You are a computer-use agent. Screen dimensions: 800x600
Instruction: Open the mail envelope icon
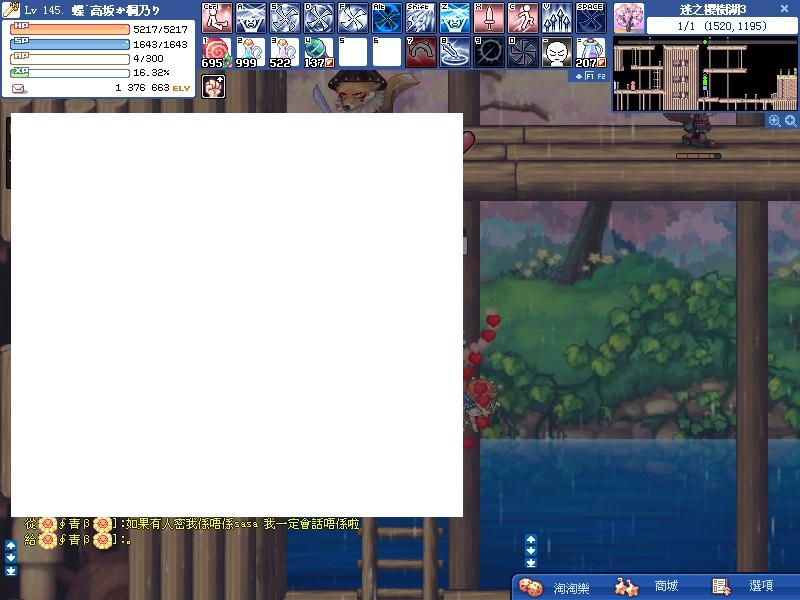point(18,89)
